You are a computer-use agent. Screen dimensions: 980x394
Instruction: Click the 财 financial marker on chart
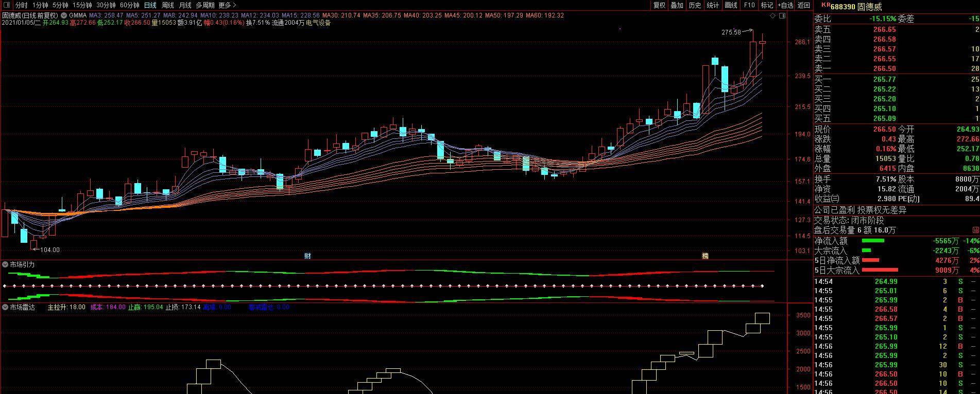pos(307,256)
